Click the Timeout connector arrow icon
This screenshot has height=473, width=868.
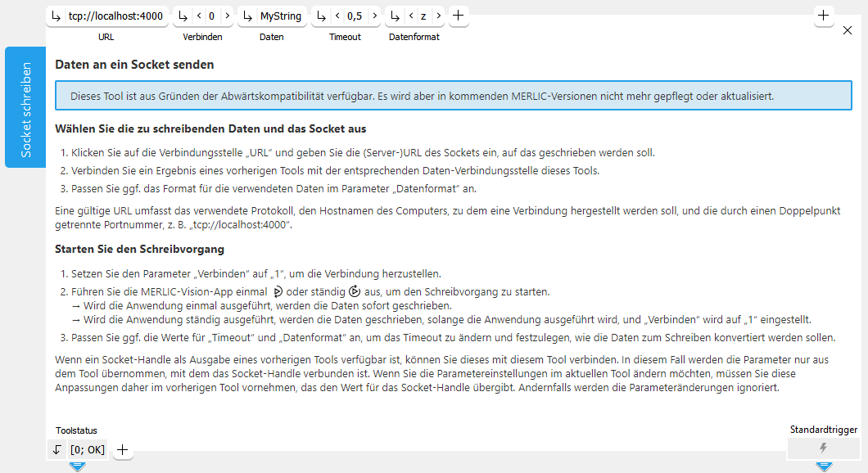[x=321, y=16]
